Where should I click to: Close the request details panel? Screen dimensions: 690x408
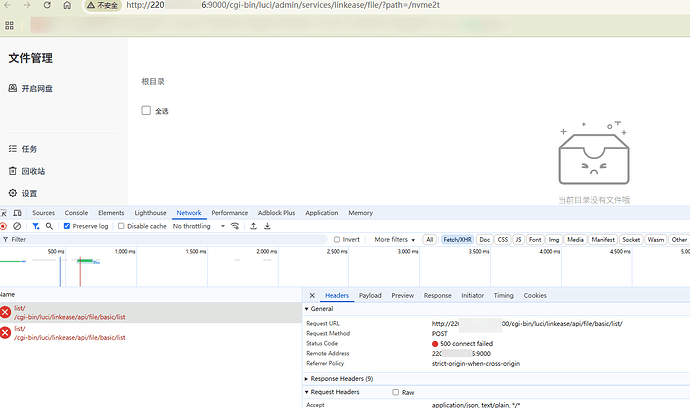pos(312,296)
